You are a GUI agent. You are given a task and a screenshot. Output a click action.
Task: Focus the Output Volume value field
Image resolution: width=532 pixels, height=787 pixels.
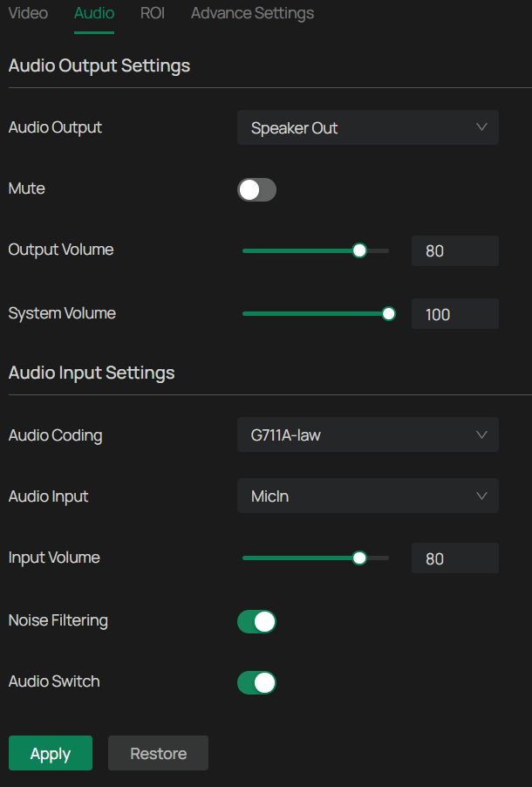coord(455,250)
